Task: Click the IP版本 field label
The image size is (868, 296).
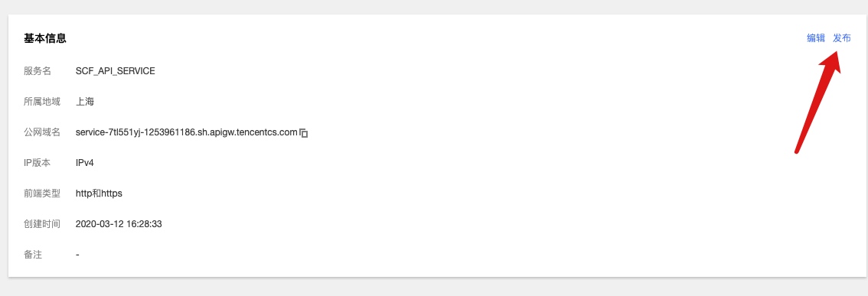Action: [38, 163]
